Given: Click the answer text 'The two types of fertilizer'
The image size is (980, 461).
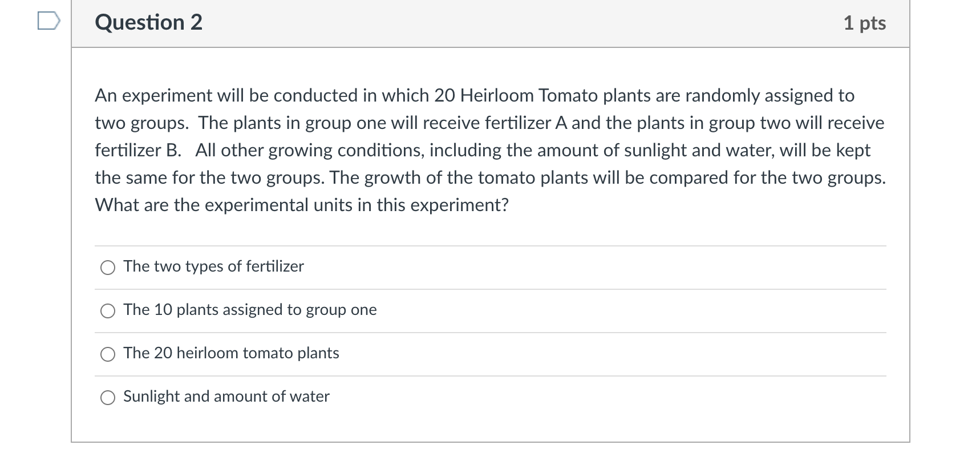Looking at the screenshot, I should coord(213,266).
